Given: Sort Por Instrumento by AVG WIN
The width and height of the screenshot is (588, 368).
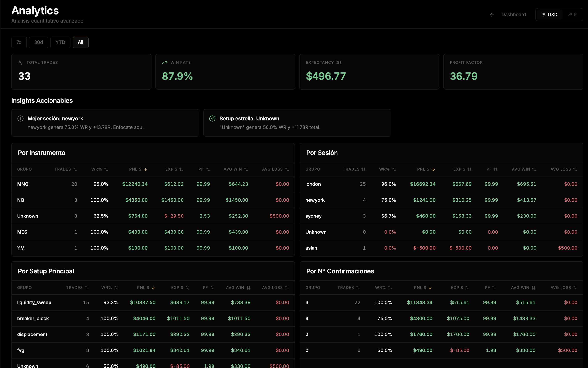Looking at the screenshot, I should (236, 169).
